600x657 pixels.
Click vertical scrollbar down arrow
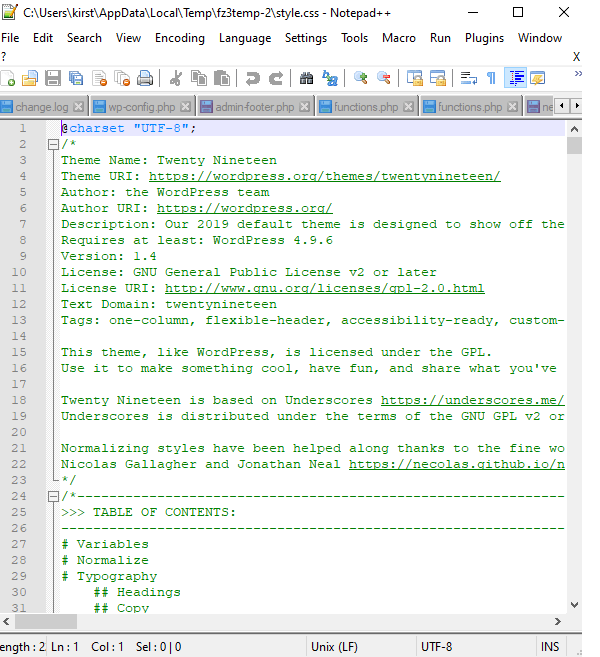(x=574, y=605)
